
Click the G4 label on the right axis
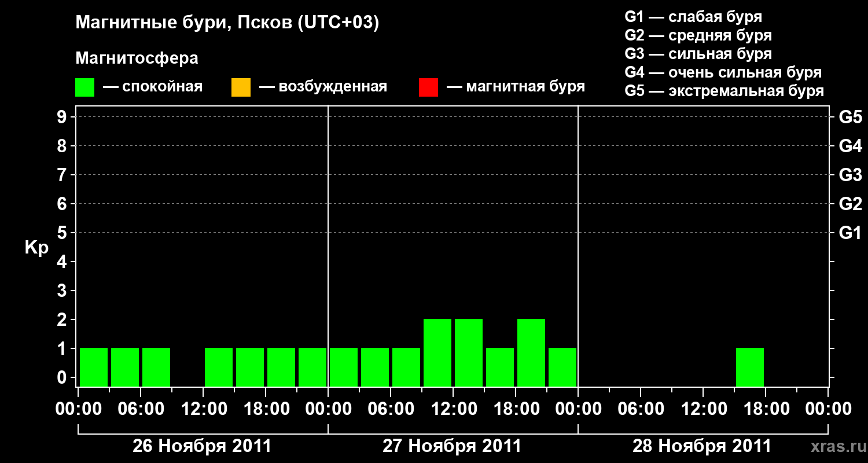[850, 146]
